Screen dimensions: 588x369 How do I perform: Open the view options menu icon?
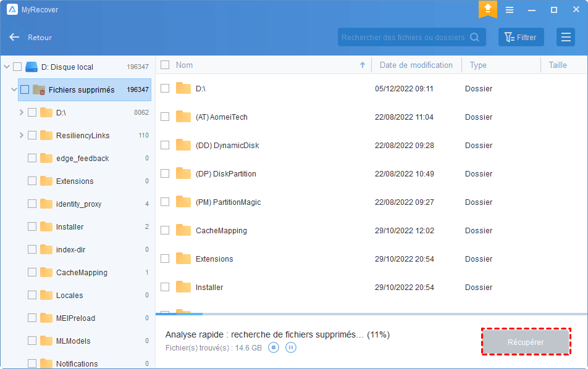pyautogui.click(x=565, y=38)
